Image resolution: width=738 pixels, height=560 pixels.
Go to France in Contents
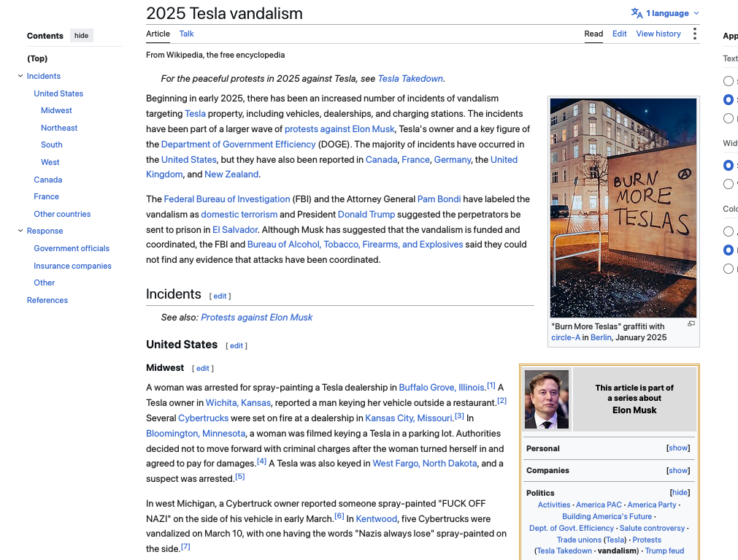[x=47, y=196]
